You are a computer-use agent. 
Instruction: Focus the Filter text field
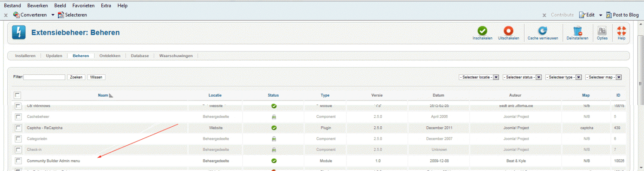coord(44,77)
